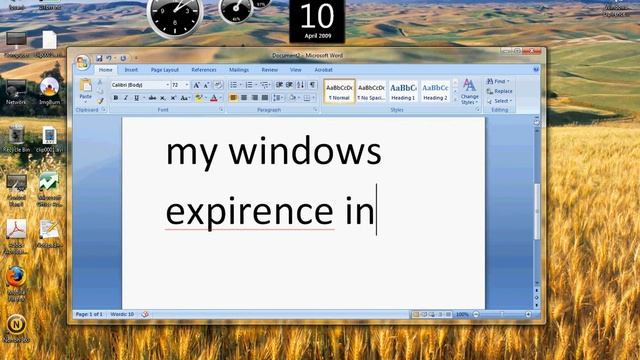Screen dimensions: 640x360
Task: Open the Calibri (Body) font name dropdown
Action: [167, 85]
